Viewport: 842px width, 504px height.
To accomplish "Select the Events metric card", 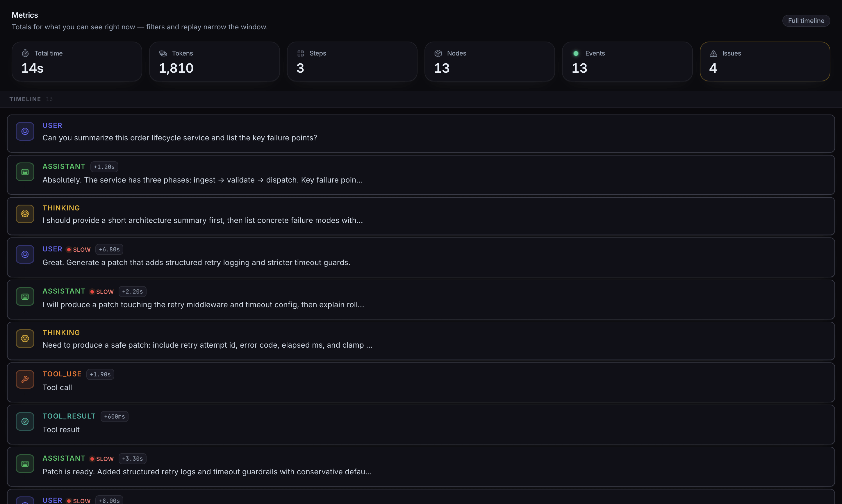I will (x=627, y=61).
